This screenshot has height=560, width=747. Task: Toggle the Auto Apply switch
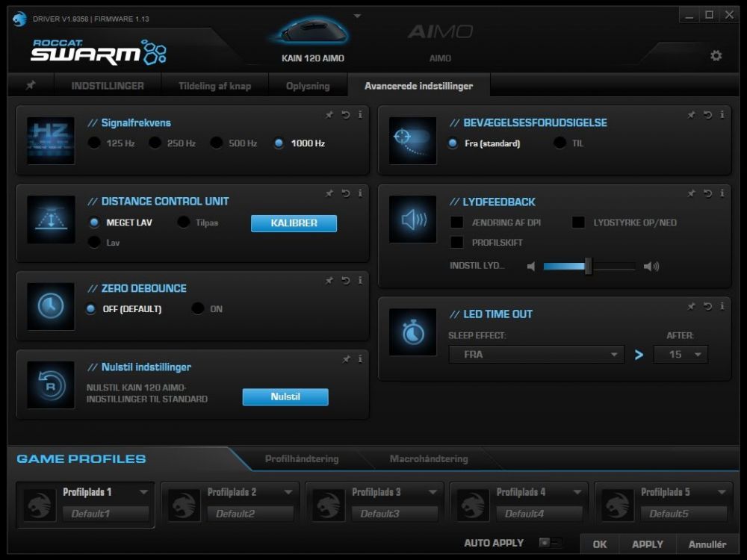coord(551,542)
